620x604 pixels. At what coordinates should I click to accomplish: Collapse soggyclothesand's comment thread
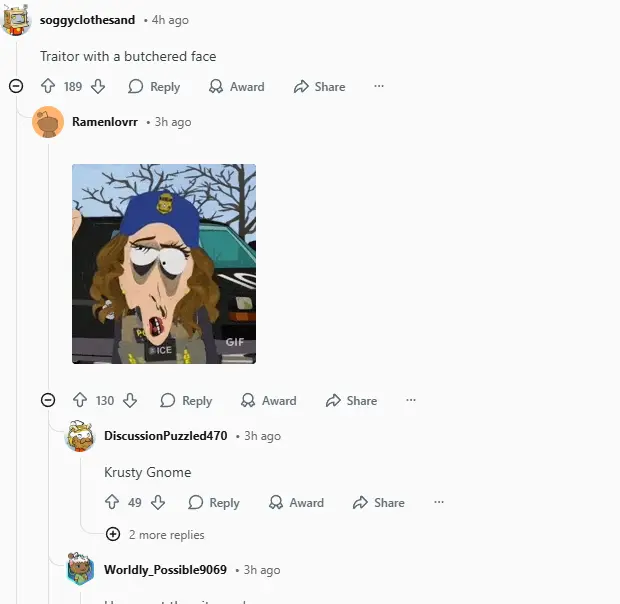(x=16, y=87)
